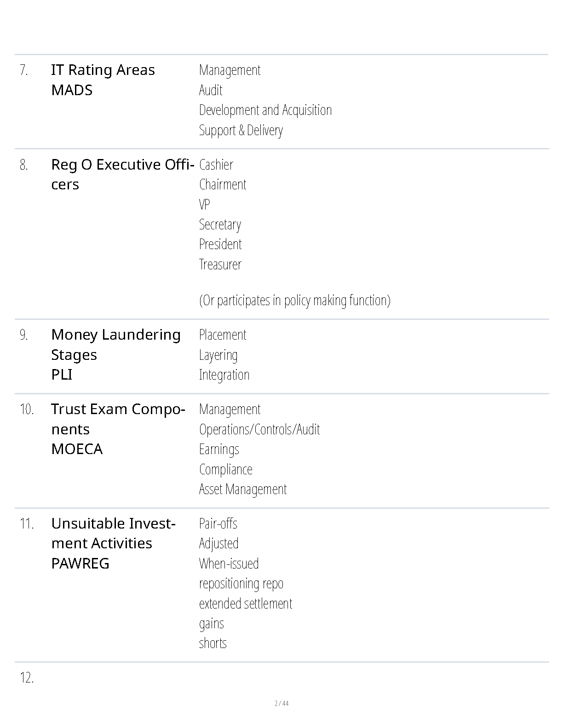This screenshot has width=563, height=728.
Task: Click the 'IT Rating Areas' term heading
Action: [x=103, y=70]
